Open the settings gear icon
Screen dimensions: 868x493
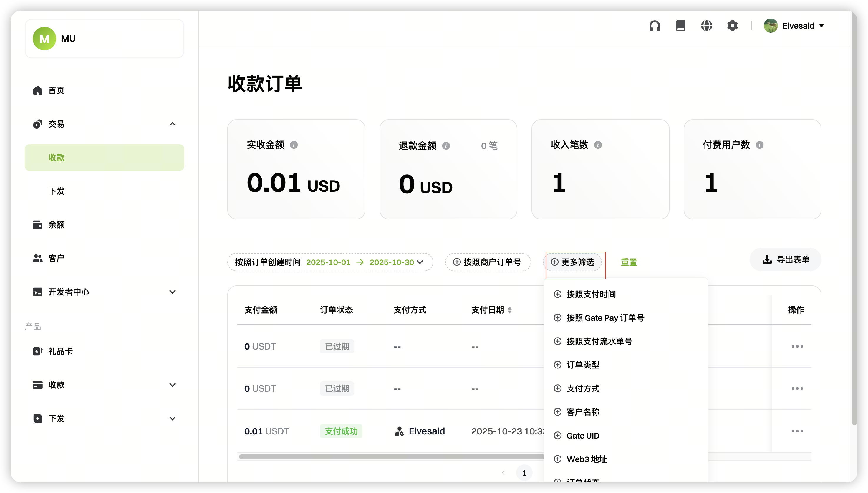click(732, 26)
